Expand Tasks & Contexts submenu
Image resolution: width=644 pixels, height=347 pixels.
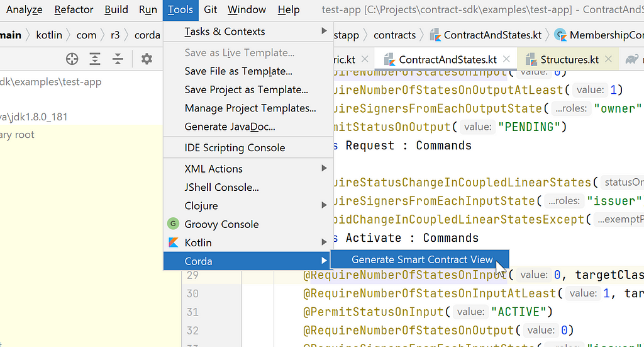pyautogui.click(x=248, y=31)
